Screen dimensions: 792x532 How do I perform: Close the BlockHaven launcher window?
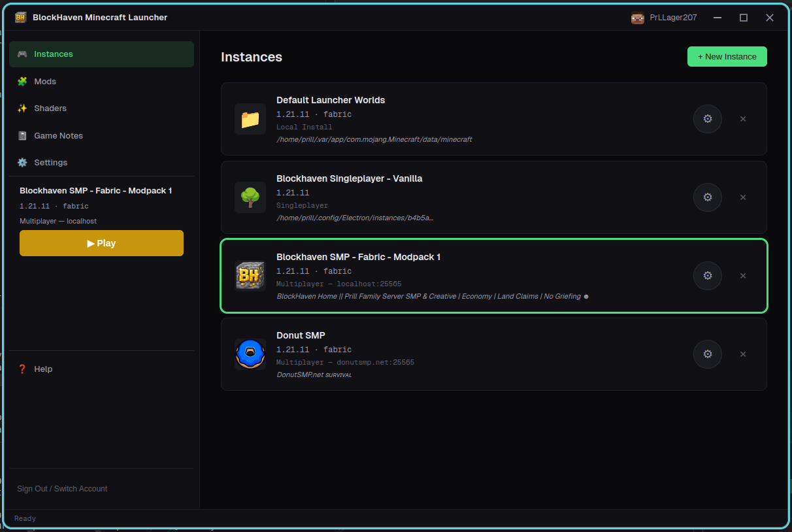pos(770,18)
